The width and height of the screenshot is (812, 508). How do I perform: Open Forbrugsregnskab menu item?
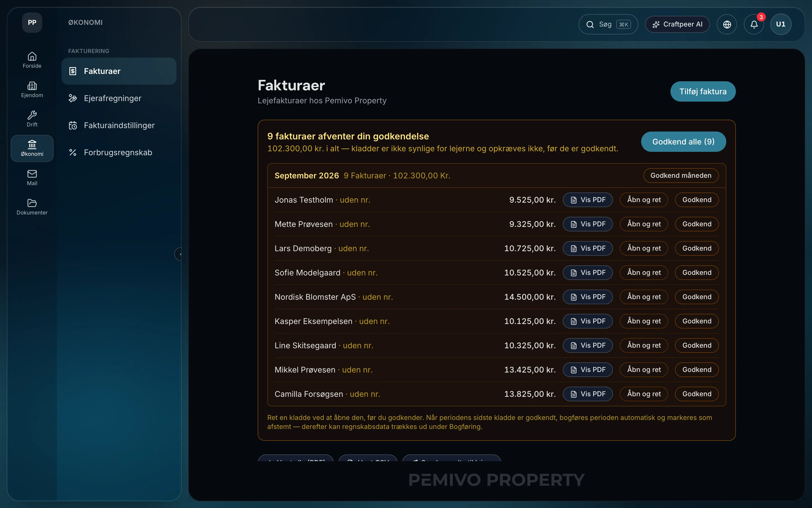coord(119,152)
